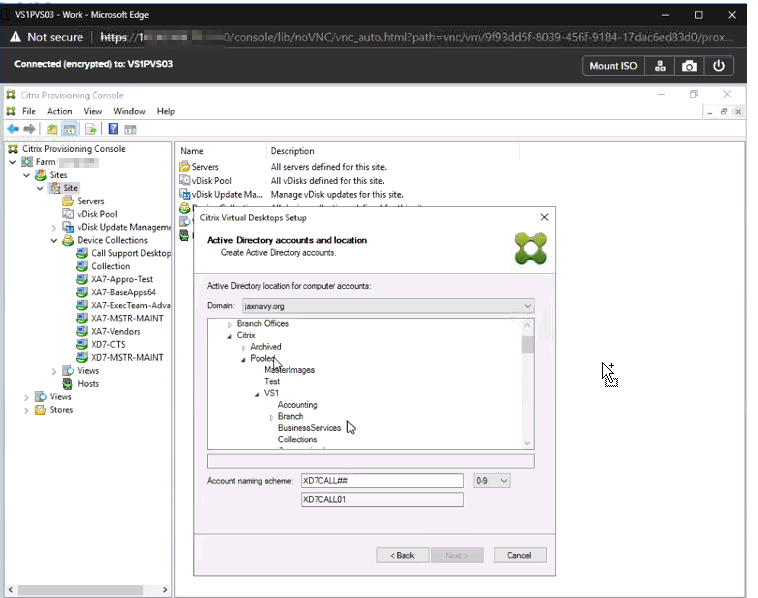The width and height of the screenshot is (758, 598).
Task: Click the AD tree scrollbar down arrow
Action: pyautogui.click(x=527, y=443)
